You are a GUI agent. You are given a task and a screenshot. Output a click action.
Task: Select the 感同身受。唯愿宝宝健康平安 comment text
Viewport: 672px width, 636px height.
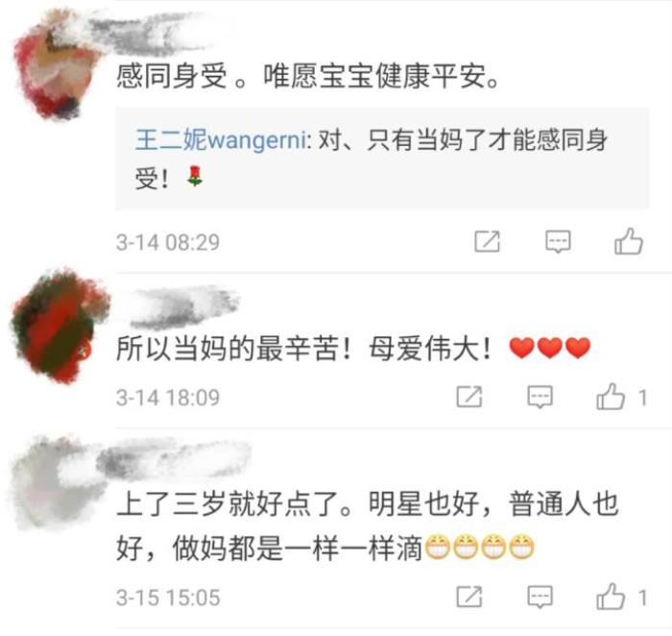(308, 76)
